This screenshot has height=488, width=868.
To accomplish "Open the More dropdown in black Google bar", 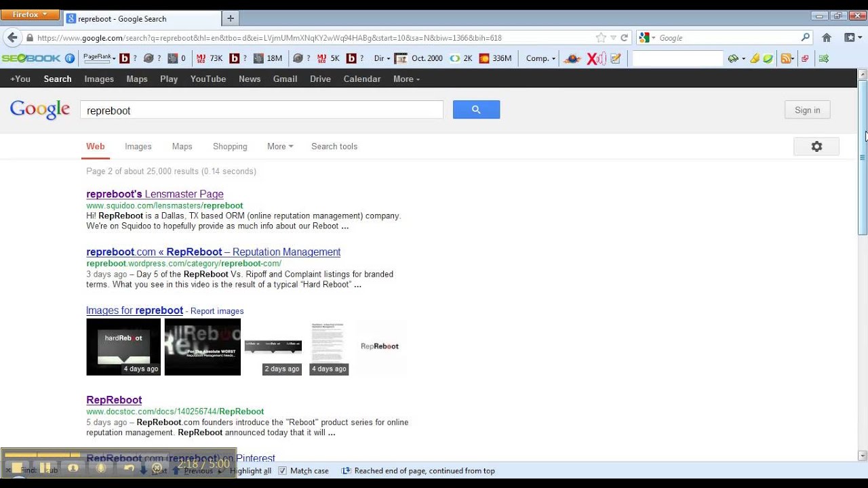I will 406,79.
